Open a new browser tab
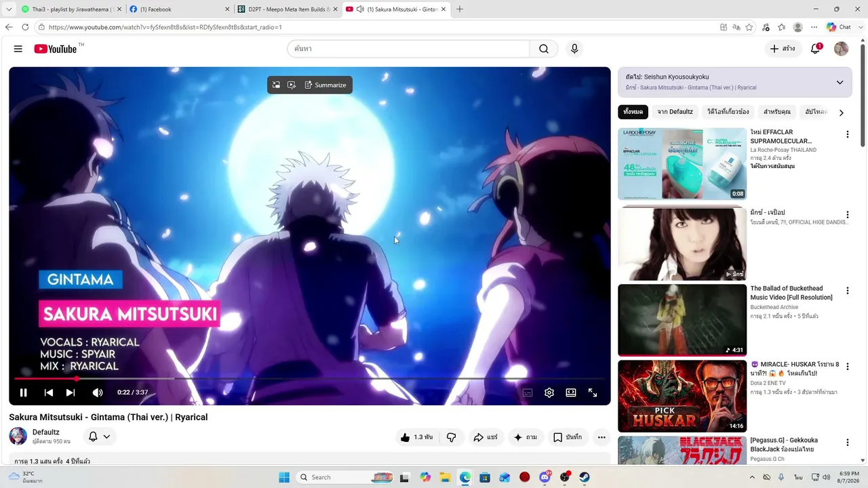Screen dimensions: 868x488 click(x=460, y=9)
